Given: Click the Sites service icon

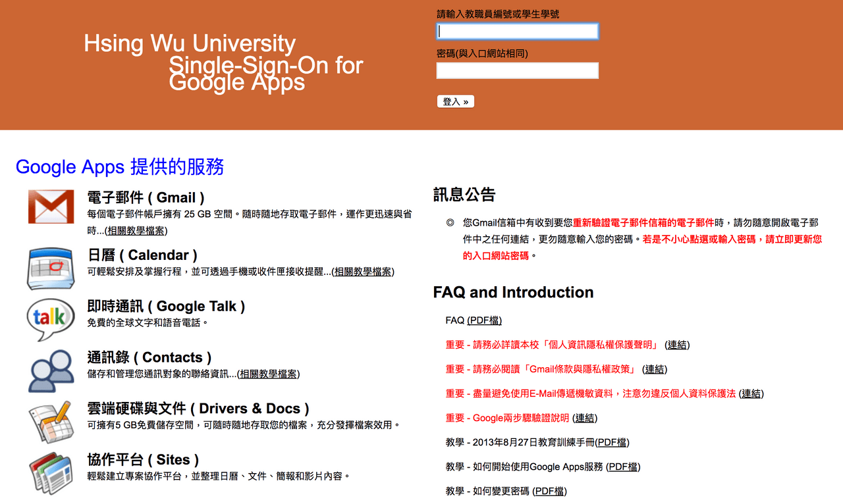Looking at the screenshot, I should (x=51, y=473).
